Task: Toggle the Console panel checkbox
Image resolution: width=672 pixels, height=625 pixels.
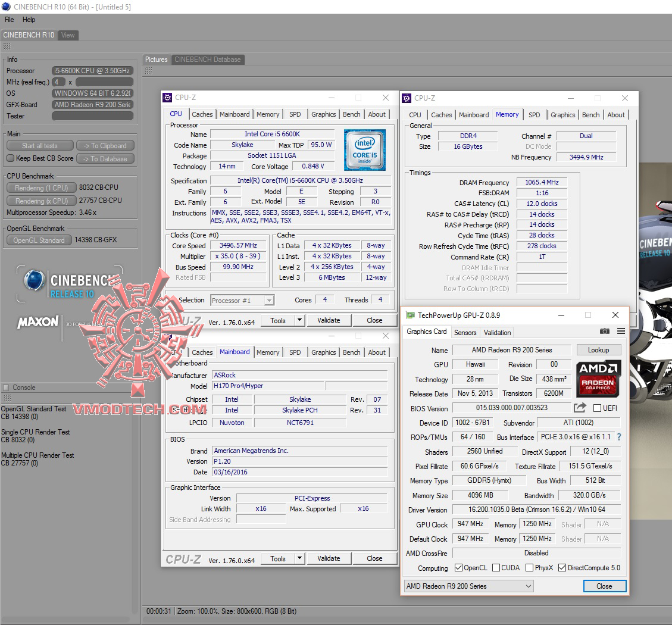Action: (x=6, y=387)
